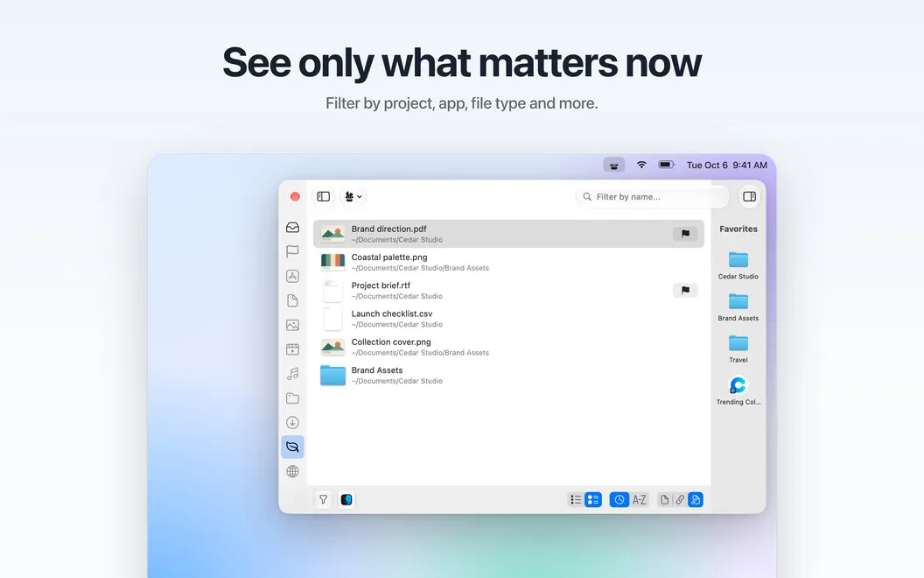The height and width of the screenshot is (578, 924).
Task: Show files only toggle in bottom bar
Action: 664,499
